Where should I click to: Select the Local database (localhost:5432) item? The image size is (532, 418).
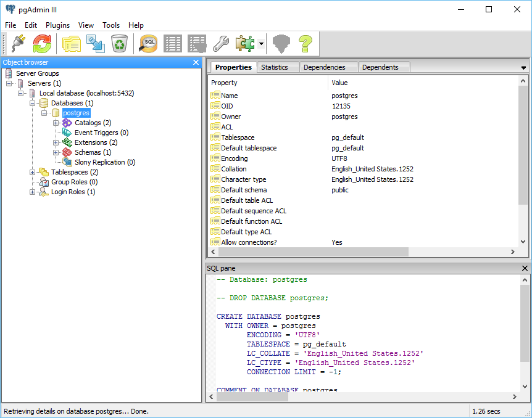pyautogui.click(x=86, y=93)
